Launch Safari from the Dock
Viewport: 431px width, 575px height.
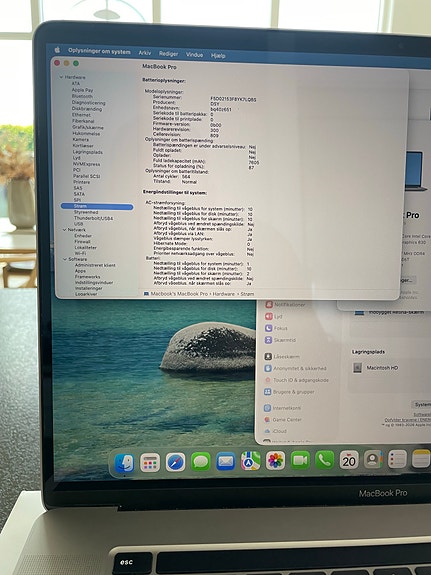tap(175, 462)
